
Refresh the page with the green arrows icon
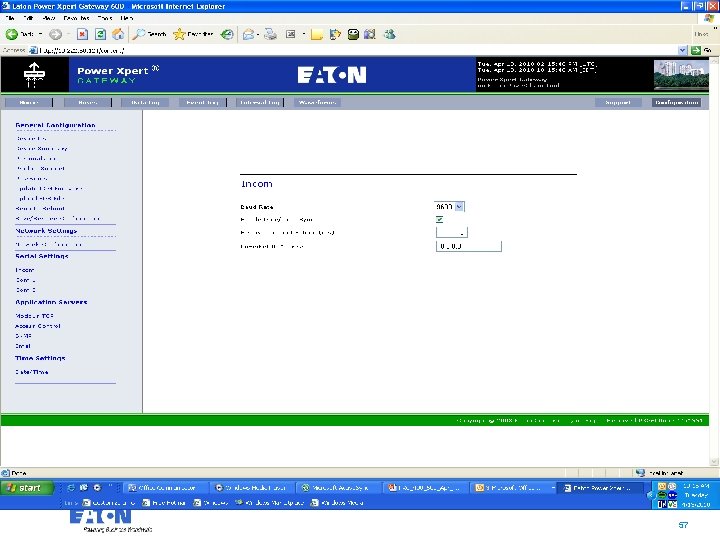(100, 34)
